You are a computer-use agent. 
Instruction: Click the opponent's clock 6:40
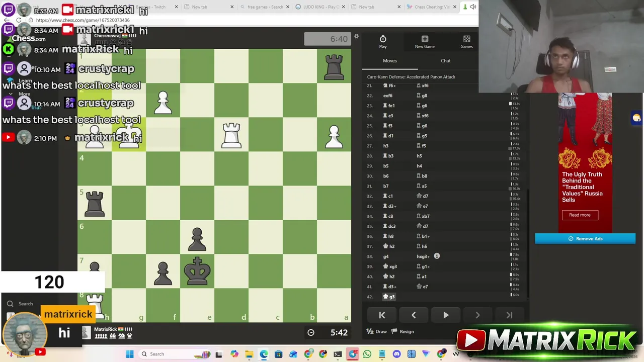327,39
